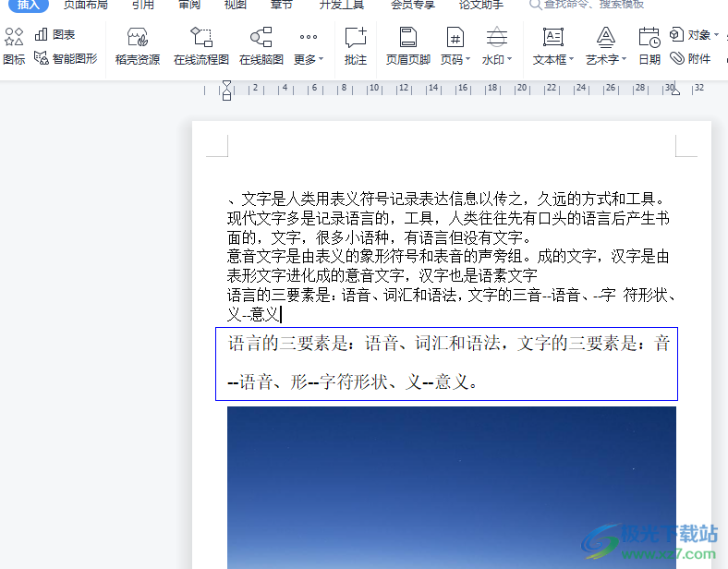The height and width of the screenshot is (569, 728).
Task: Add a 批注 comment
Action: [356, 46]
